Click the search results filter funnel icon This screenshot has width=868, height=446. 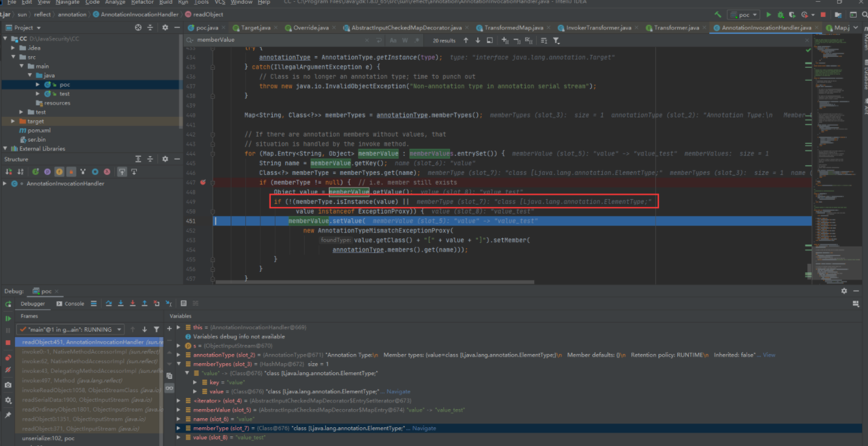[x=556, y=40]
